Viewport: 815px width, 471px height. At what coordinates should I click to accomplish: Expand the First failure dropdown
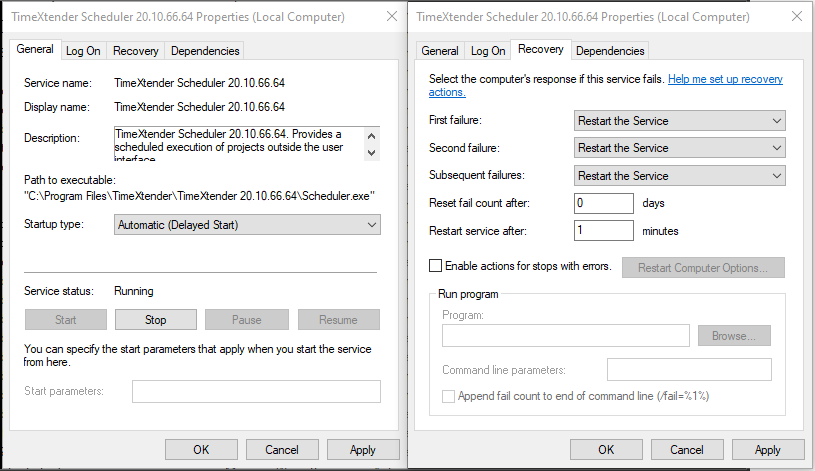point(679,121)
